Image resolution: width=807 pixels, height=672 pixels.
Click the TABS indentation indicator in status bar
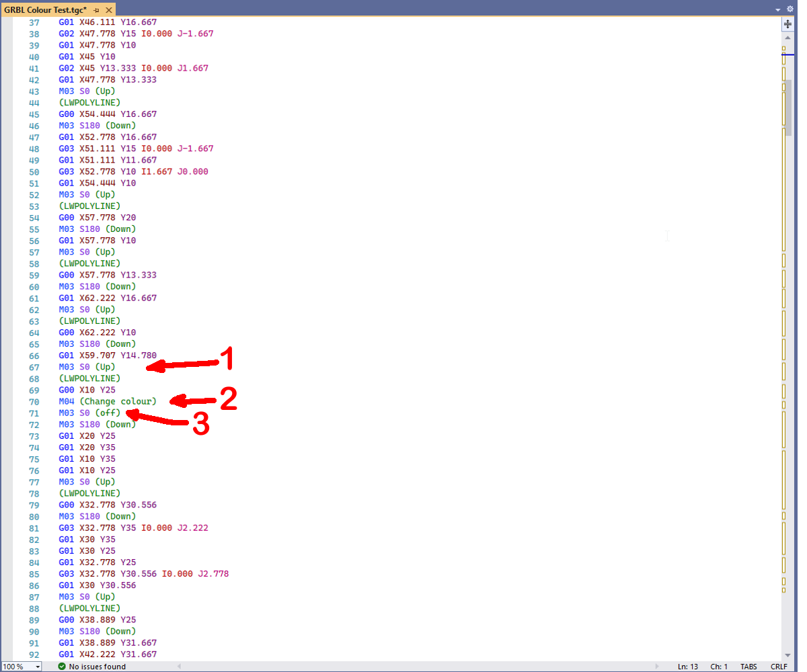coord(749,667)
